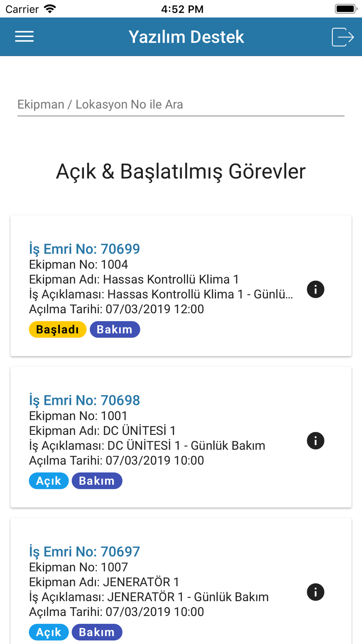Tap the Wi-Fi status icon
362x644 pixels.
50,9
